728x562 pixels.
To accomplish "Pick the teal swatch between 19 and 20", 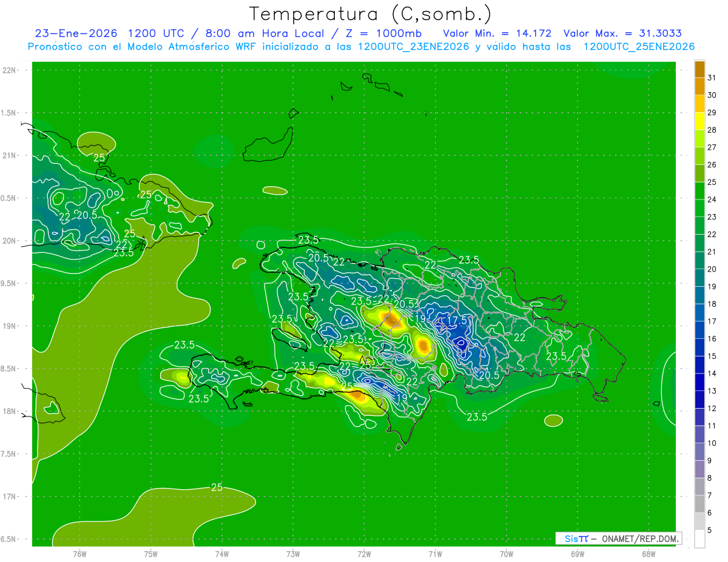I will click(x=699, y=278).
